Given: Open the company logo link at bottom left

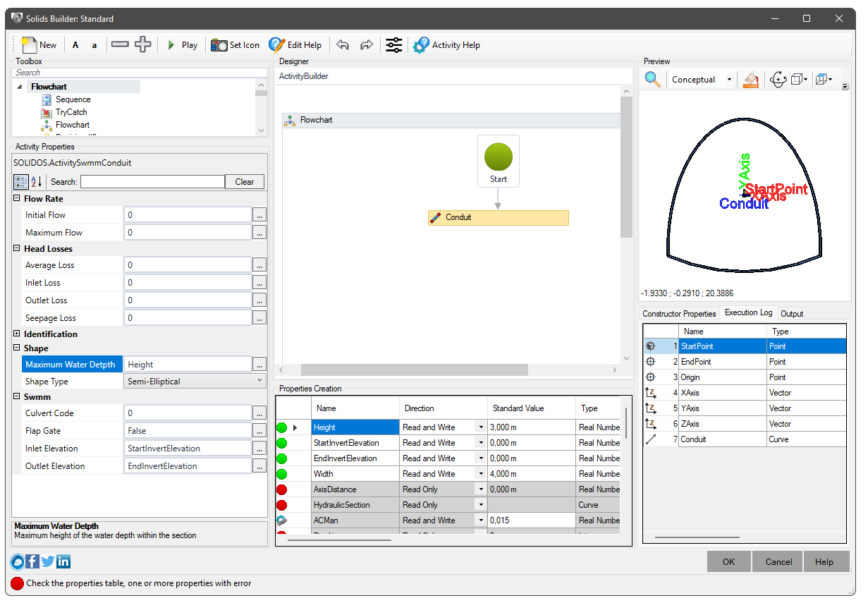Looking at the screenshot, I should 18,561.
